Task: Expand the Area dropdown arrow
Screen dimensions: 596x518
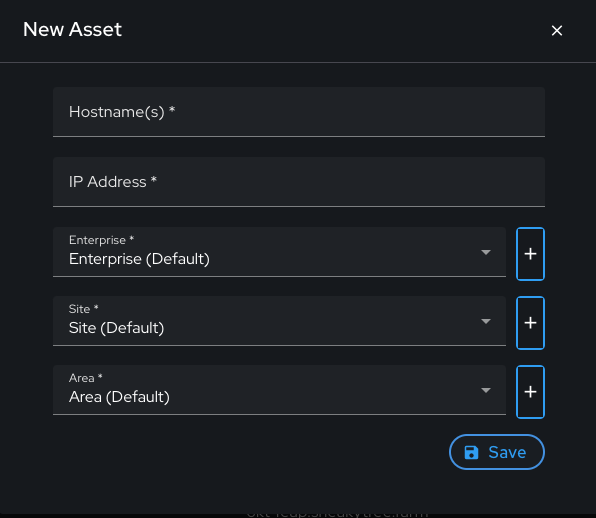Action: coord(486,390)
